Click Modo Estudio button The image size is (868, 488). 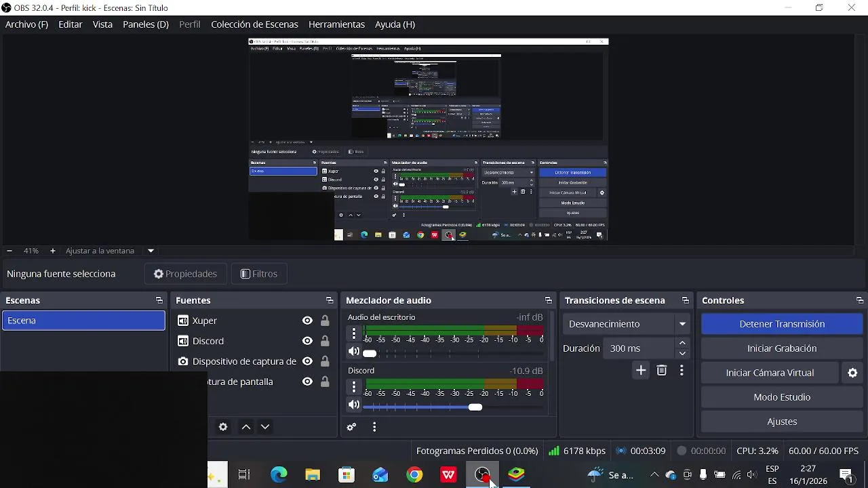pos(782,397)
